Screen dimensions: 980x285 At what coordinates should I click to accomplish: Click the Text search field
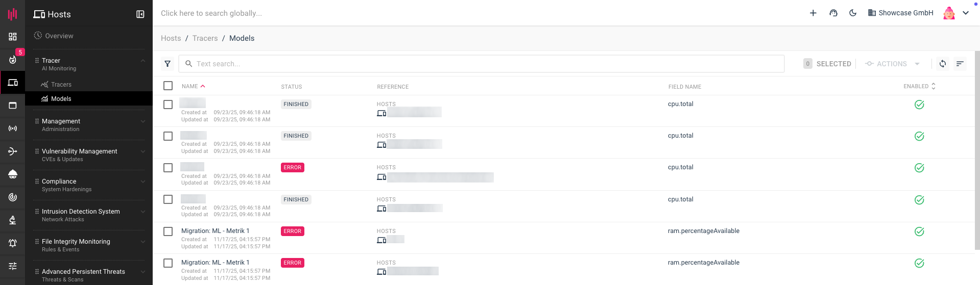tap(480, 64)
